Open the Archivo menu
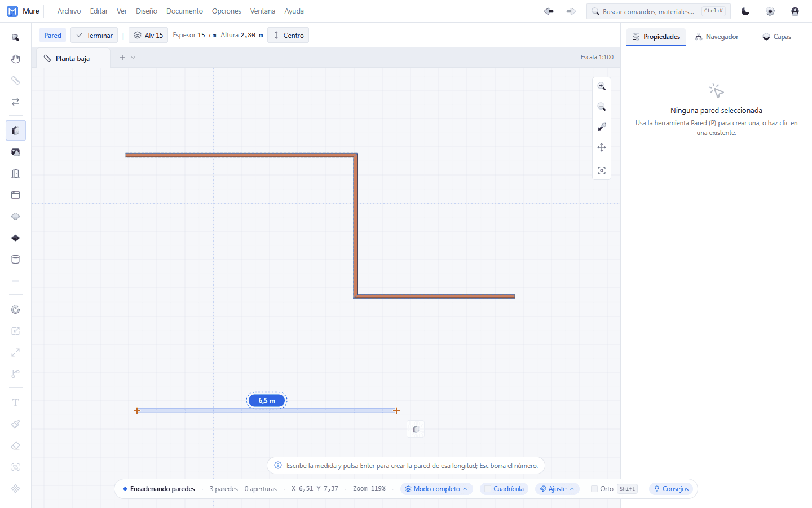Image resolution: width=812 pixels, height=508 pixels. [x=69, y=11]
